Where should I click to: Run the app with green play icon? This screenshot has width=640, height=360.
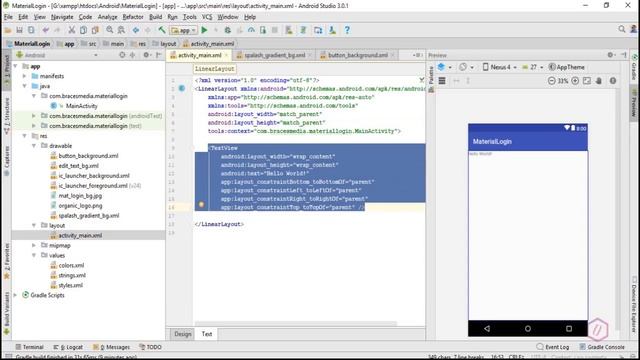204,30
